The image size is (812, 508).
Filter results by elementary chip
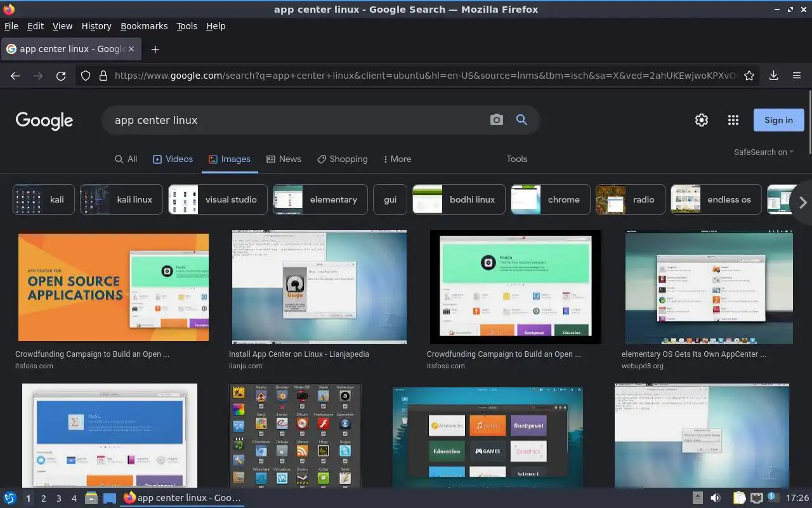(x=320, y=199)
